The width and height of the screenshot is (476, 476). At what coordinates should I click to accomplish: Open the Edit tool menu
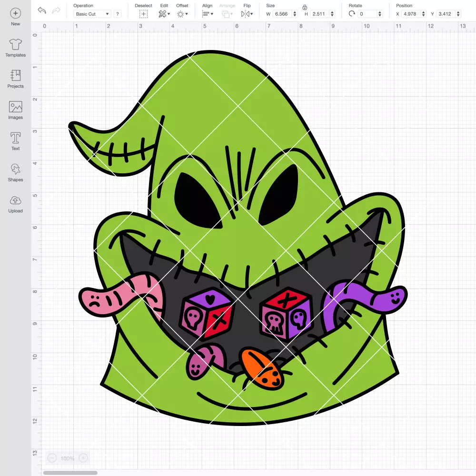(x=164, y=14)
